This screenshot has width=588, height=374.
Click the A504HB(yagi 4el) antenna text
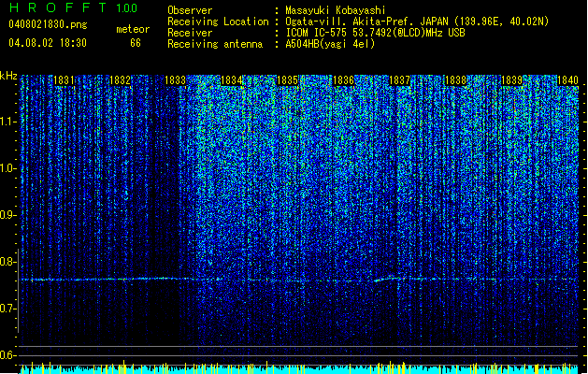[330, 44]
